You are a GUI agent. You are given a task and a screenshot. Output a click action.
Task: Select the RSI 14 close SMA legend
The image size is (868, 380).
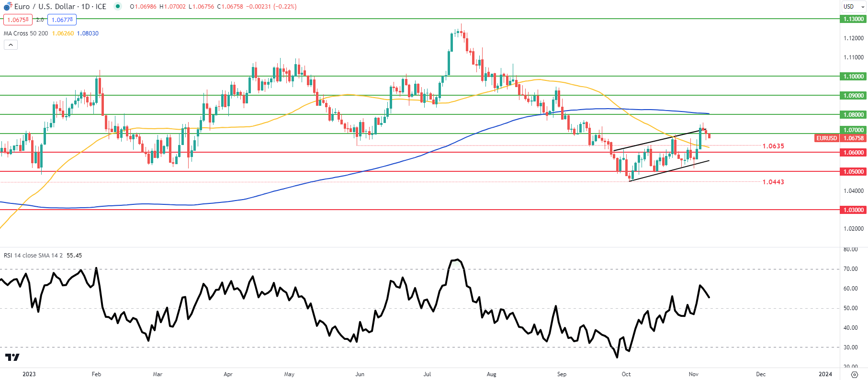[34, 255]
